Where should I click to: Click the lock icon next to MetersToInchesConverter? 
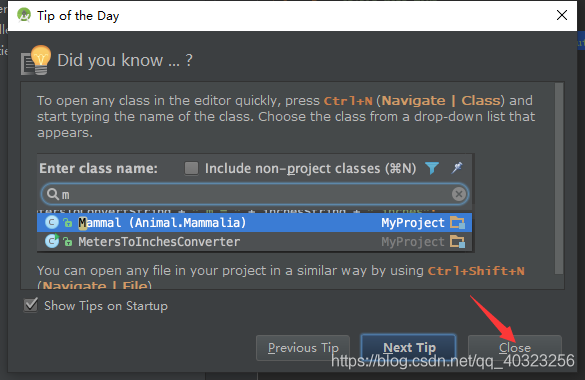point(68,242)
